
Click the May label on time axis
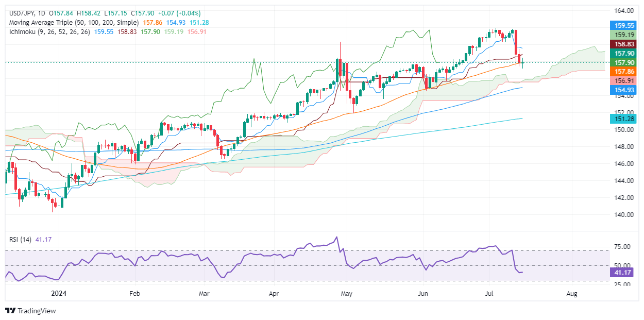pos(347,293)
